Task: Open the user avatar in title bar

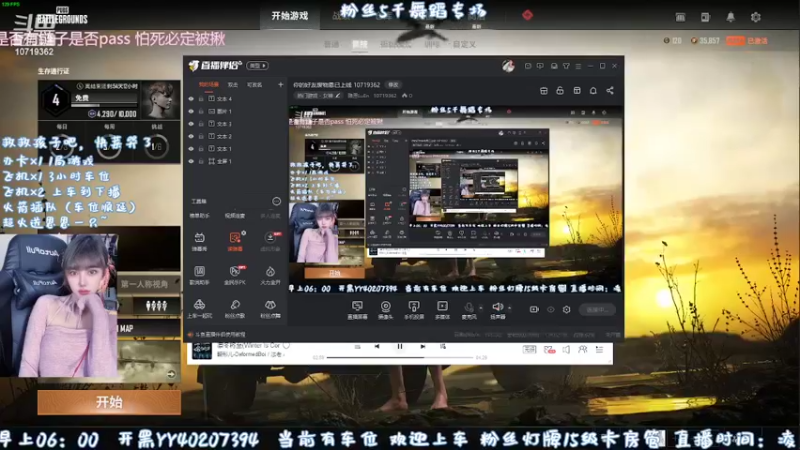Action: (x=508, y=66)
